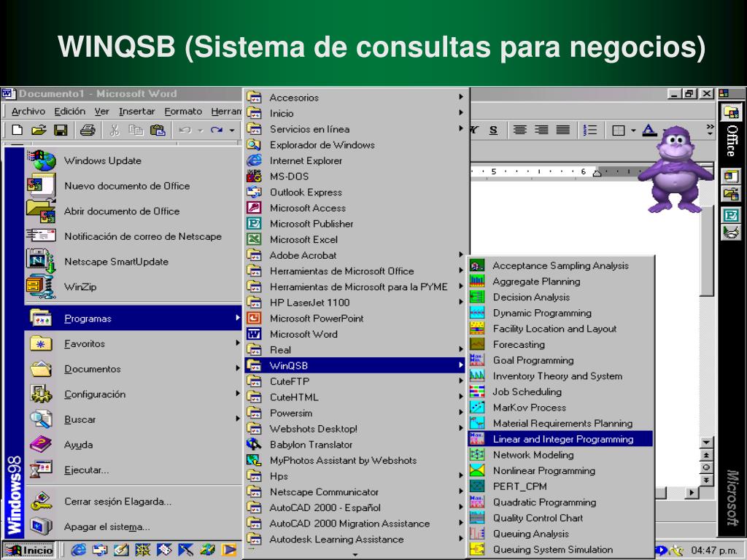Open Decision Analysis WinQSB module
Image resolution: width=747 pixels, height=560 pixels.
560,297
